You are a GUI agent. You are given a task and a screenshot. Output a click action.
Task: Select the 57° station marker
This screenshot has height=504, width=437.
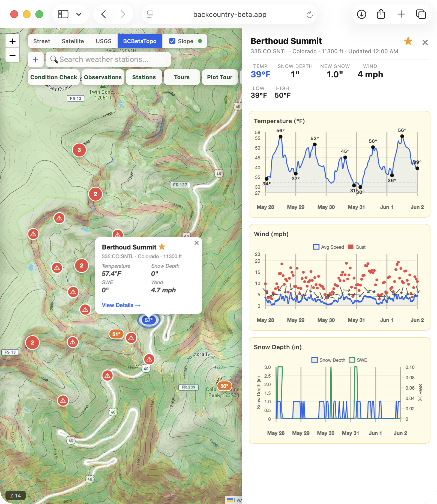[x=149, y=320]
